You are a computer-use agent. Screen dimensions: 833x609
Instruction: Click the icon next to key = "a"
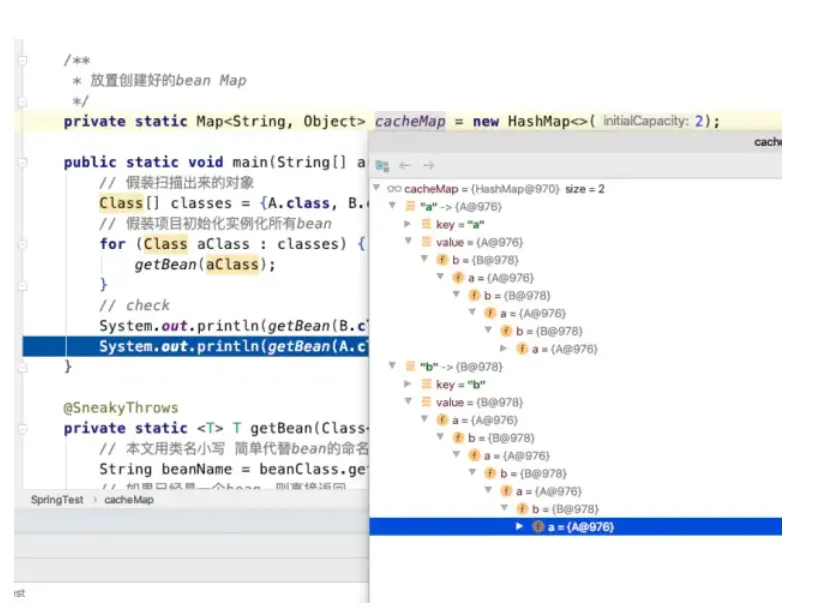[427, 224]
